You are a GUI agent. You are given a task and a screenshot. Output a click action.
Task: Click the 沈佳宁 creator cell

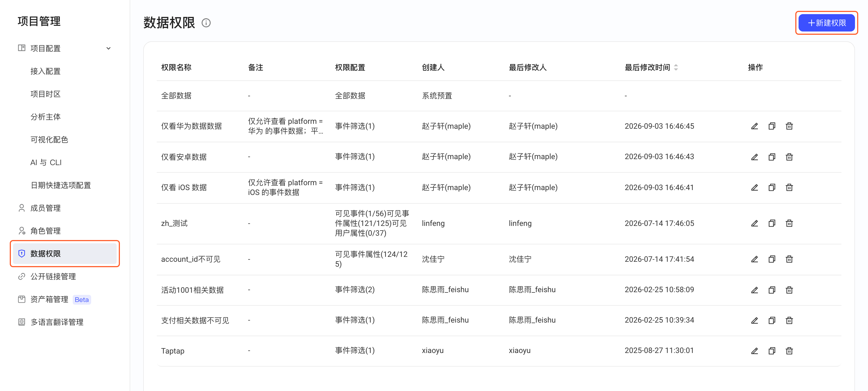coord(433,259)
